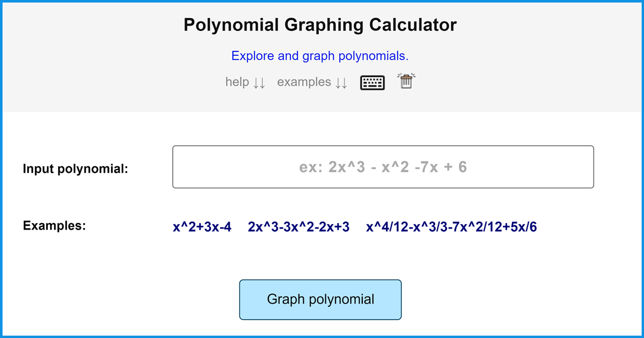Click the trash can clear icon
Image resolution: width=644 pixels, height=338 pixels.
click(406, 82)
